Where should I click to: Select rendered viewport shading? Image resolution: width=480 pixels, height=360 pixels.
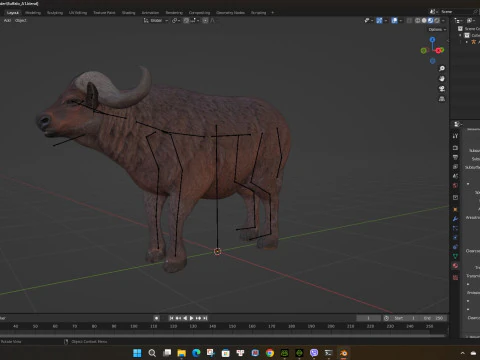(x=437, y=21)
